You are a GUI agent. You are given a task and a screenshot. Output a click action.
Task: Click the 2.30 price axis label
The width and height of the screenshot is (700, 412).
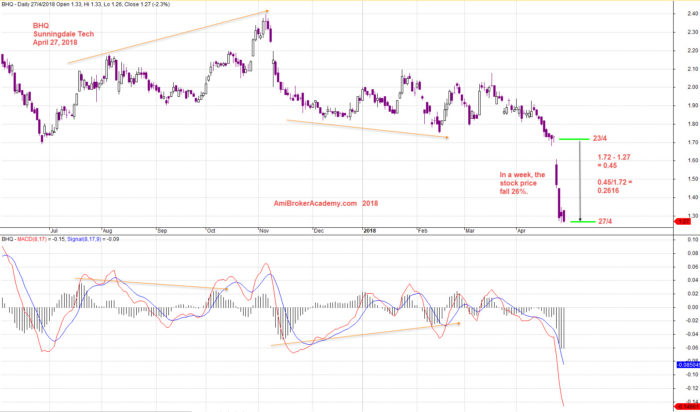[x=691, y=32]
